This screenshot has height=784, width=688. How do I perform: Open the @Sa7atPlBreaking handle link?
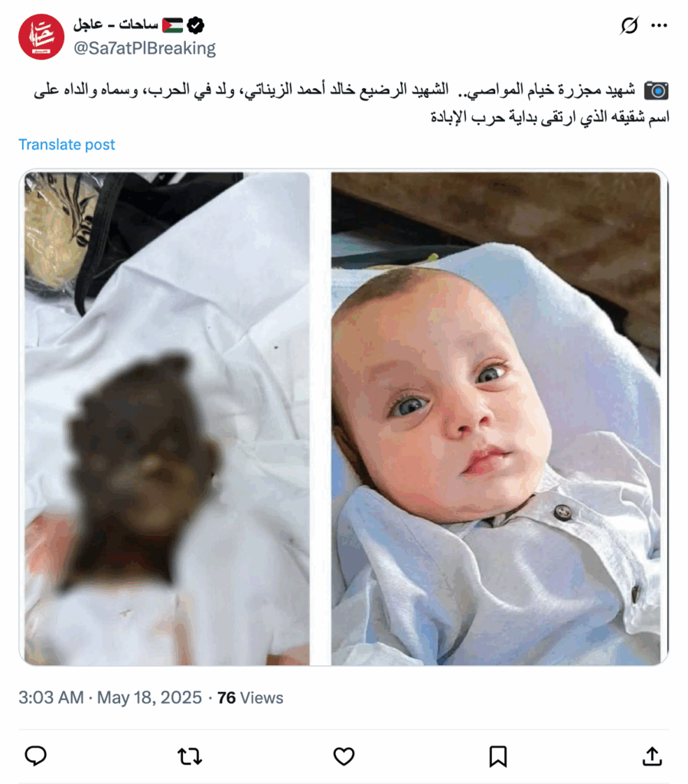145,48
